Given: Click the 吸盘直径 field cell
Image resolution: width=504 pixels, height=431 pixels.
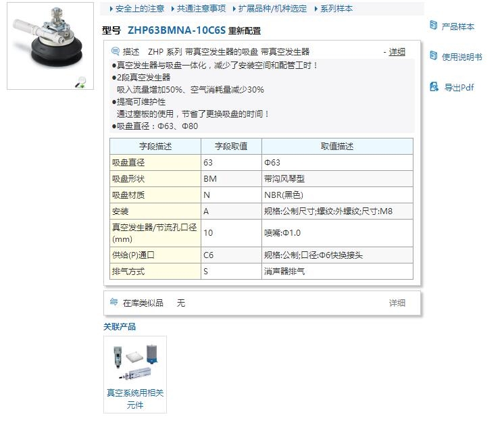Looking at the screenshot, I should (155, 163).
